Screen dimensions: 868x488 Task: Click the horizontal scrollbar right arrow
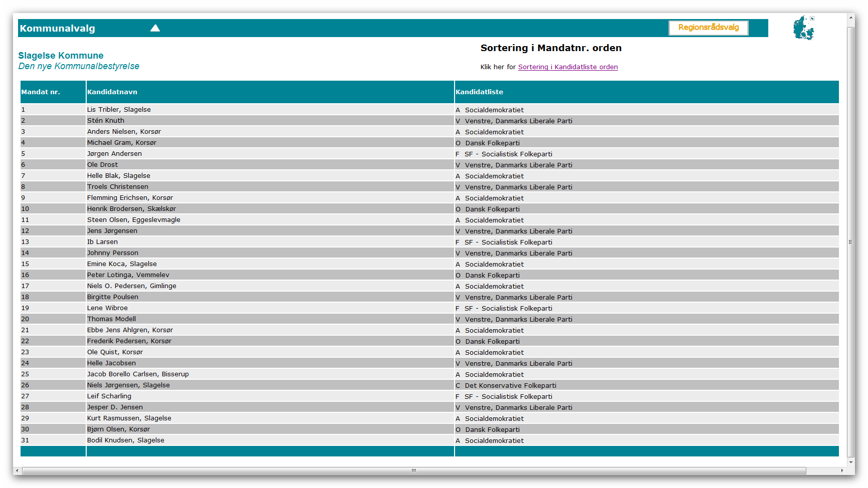[x=842, y=470]
